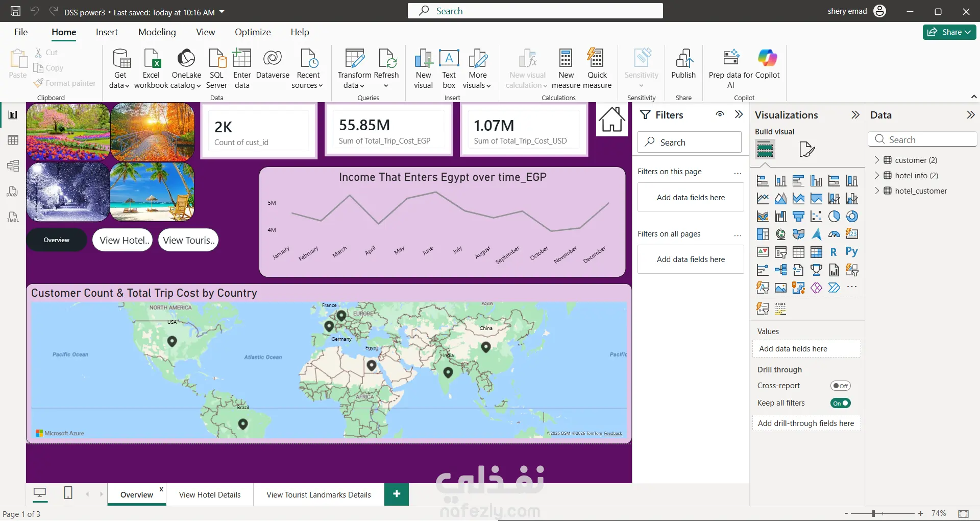The height and width of the screenshot is (521, 980).
Task: Select the Matrix visual
Action: pos(816,252)
